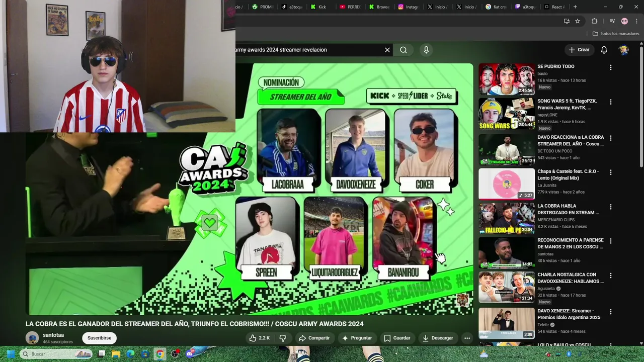This screenshot has height=362, width=644.
Task: Open the Chrome profile avatar
Action: point(624,21)
